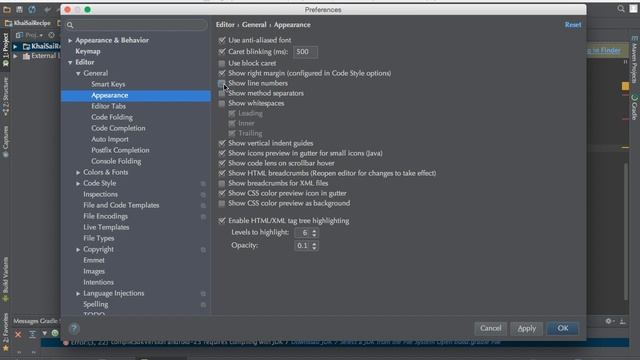Click the question mark Help icon
The image size is (640, 360).
click(74, 329)
